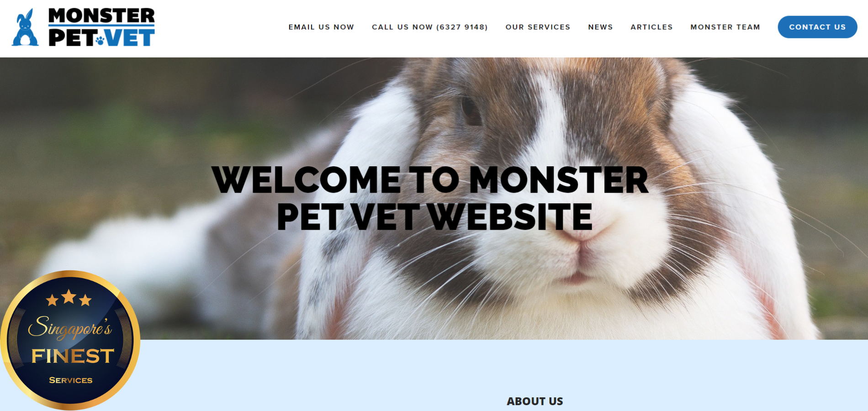Image resolution: width=868 pixels, height=411 pixels.
Task: Click the blue Contact Us button
Action: [817, 27]
